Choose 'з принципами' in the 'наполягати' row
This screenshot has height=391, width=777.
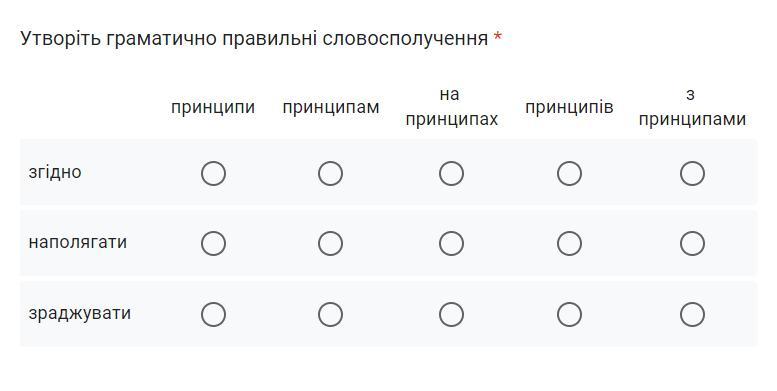click(692, 243)
